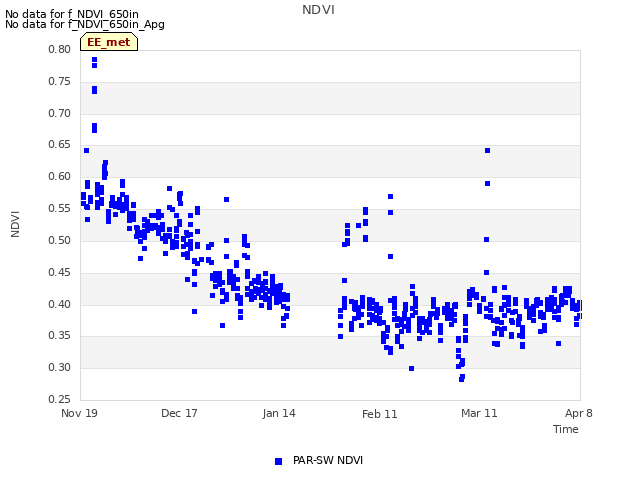640x480 pixels.
Task: Click the 0.65 y-axis tick label
Action: (59, 144)
